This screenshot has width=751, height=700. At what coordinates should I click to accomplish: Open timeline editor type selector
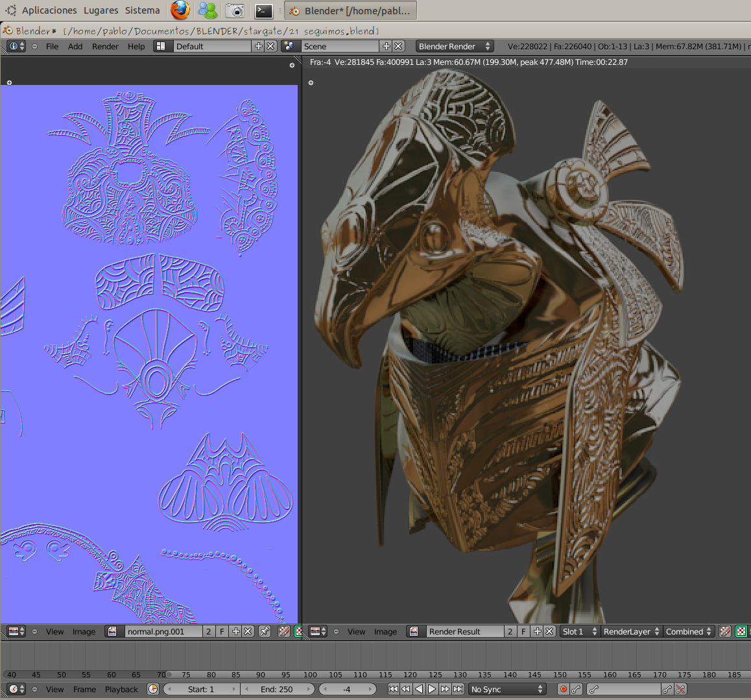tap(17, 689)
